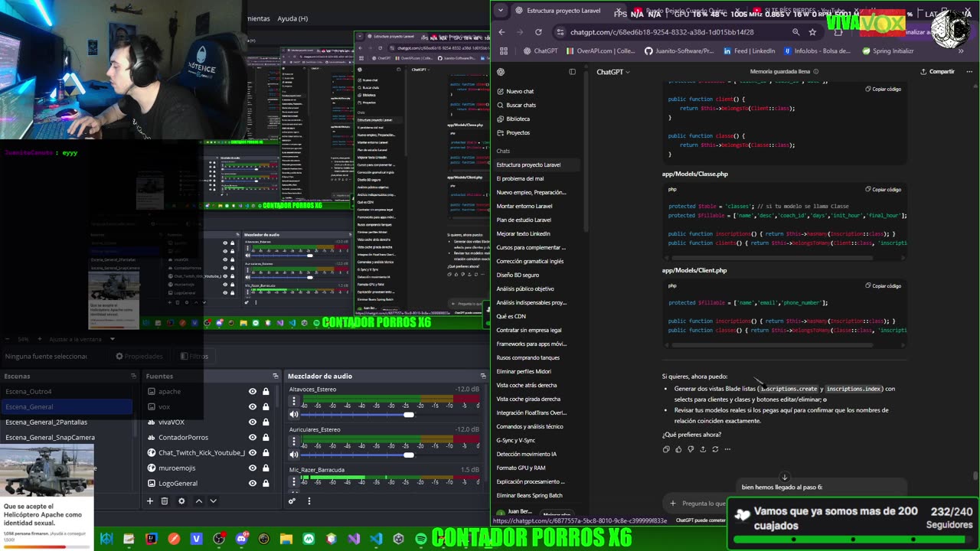The height and width of the screenshot is (551, 980).
Task: Copy code for app/Models/Client.php block
Action: tap(884, 285)
